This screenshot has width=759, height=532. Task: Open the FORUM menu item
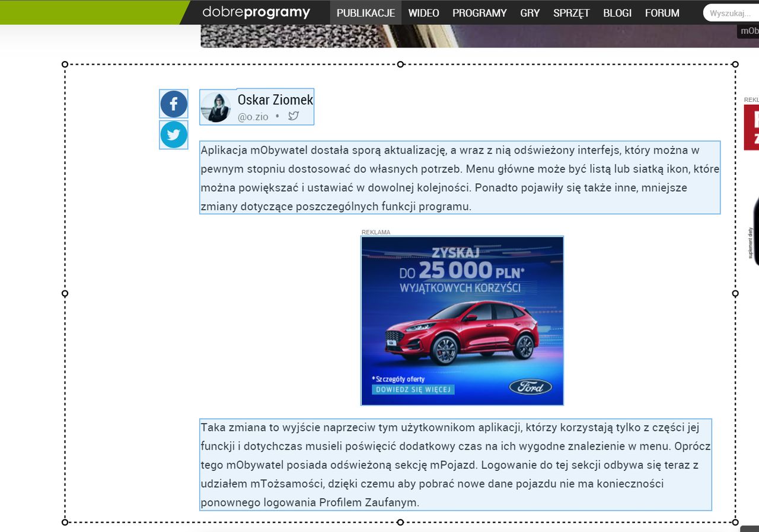(x=662, y=12)
